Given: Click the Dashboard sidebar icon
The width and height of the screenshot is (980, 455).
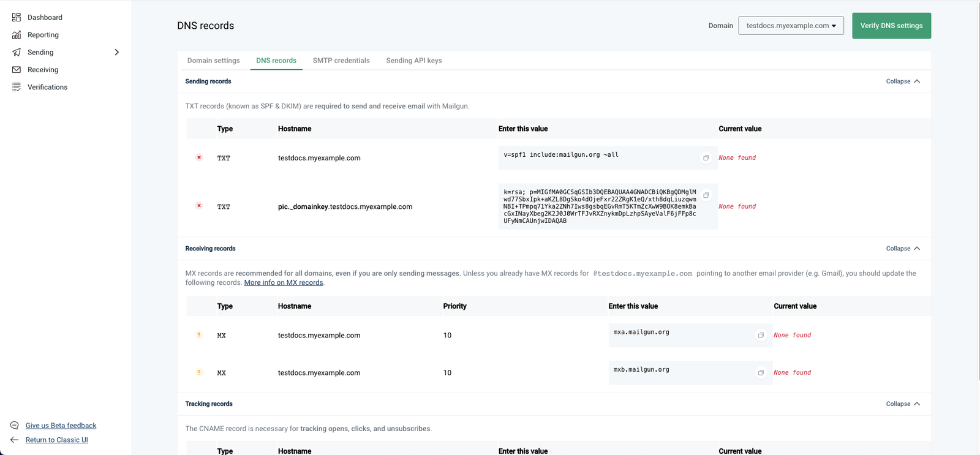Looking at the screenshot, I should (17, 17).
